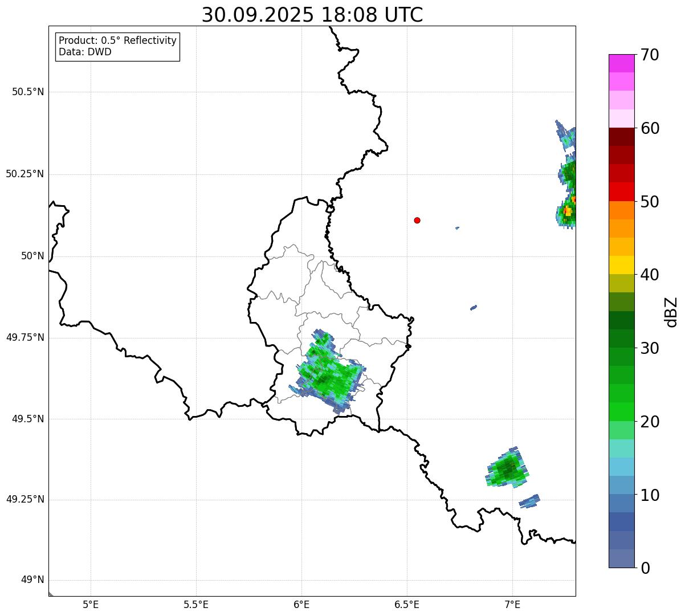Click the 5°E longitude label
This screenshot has width=685, height=616.
coord(91,604)
